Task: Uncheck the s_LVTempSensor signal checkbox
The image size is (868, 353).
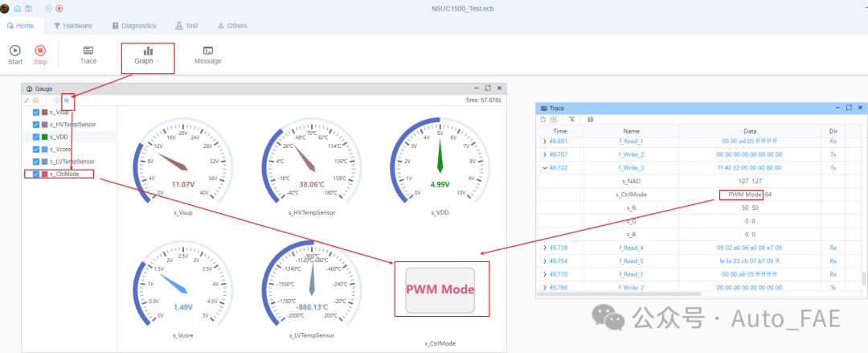Action: (36, 162)
